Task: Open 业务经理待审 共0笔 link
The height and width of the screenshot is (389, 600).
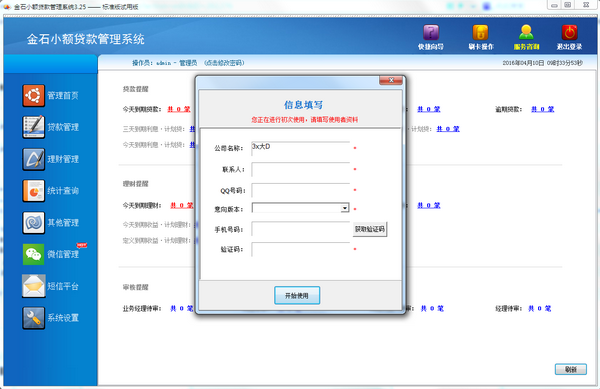Action: 181,308
